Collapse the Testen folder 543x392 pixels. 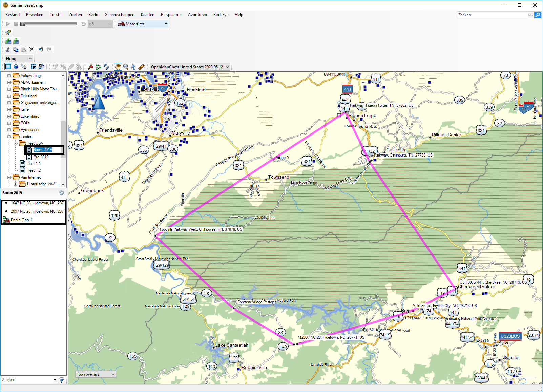click(9, 137)
